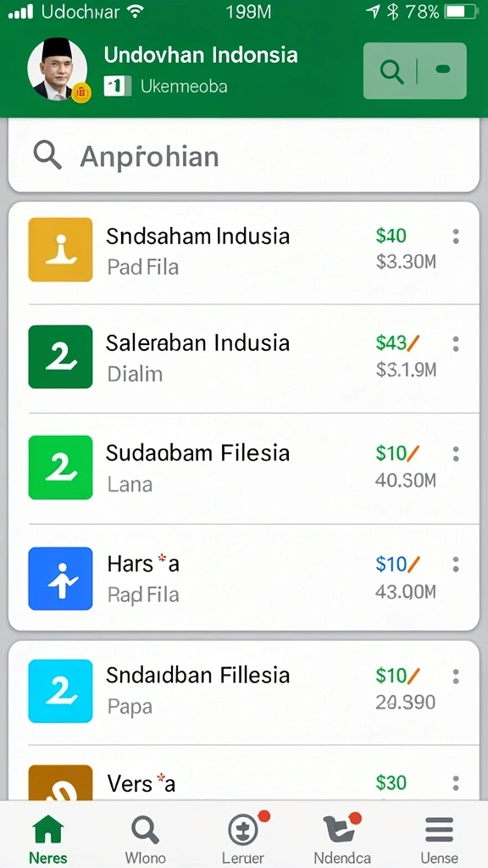Tap the $40 price on Sndsaham Indusia

(x=391, y=236)
